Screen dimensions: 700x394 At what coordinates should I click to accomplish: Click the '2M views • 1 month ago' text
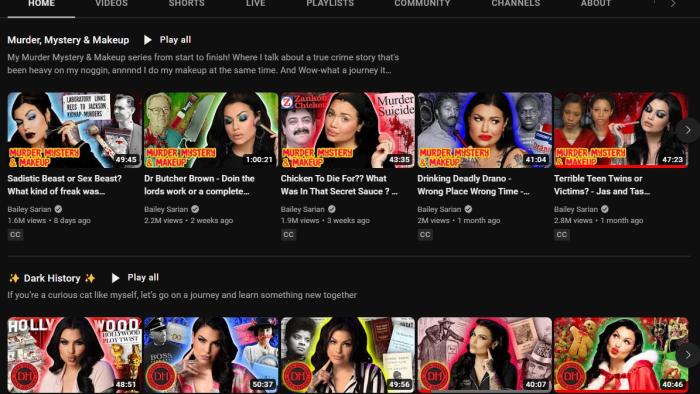[x=458, y=220]
